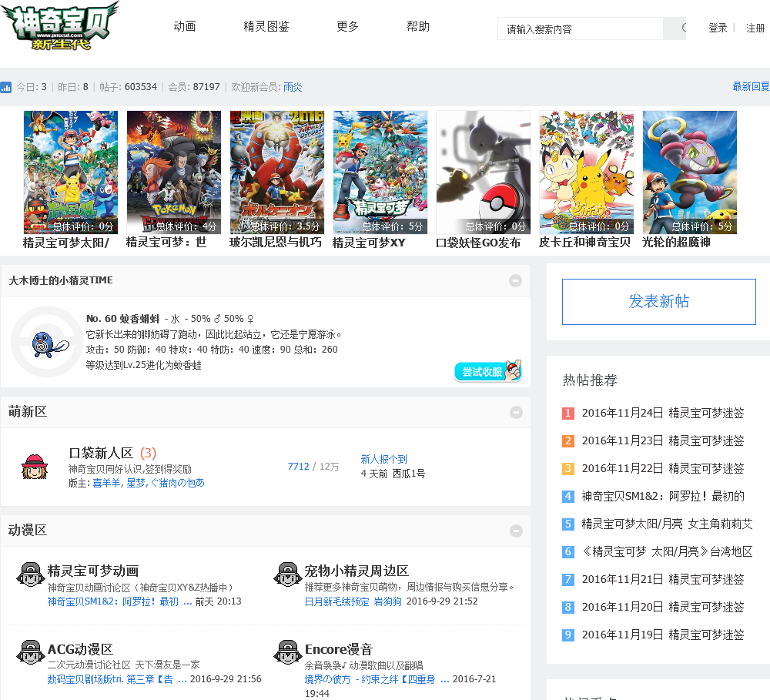770x700 pixels.
Task: Click the search magnifier icon
Action: [683, 28]
